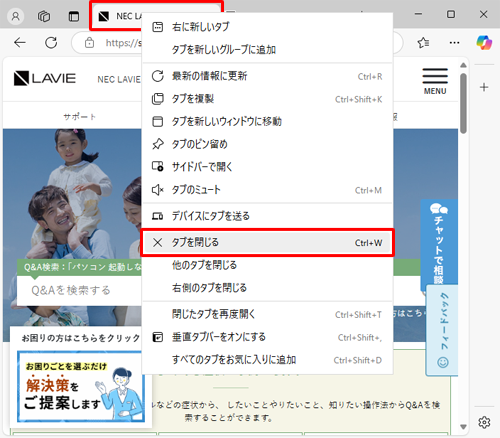Go to the LAVIE logo home

45,79
